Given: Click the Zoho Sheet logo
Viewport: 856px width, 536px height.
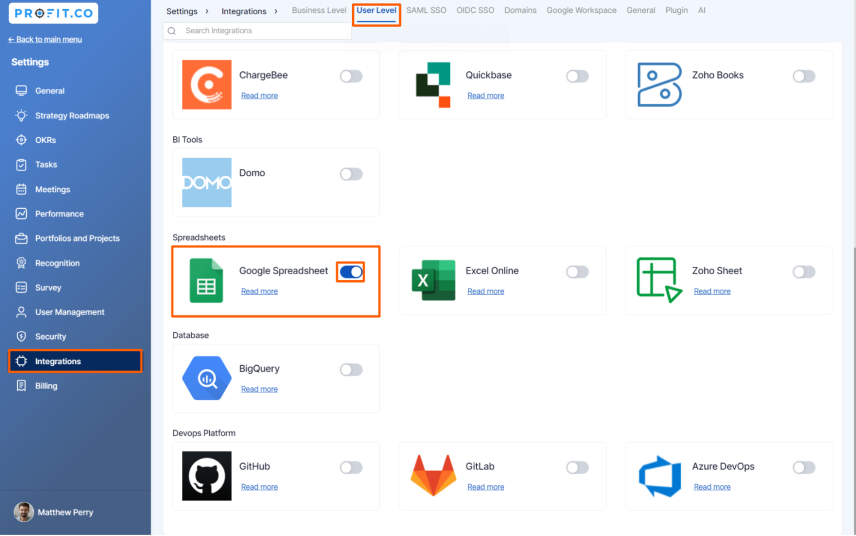Looking at the screenshot, I should click(x=659, y=280).
